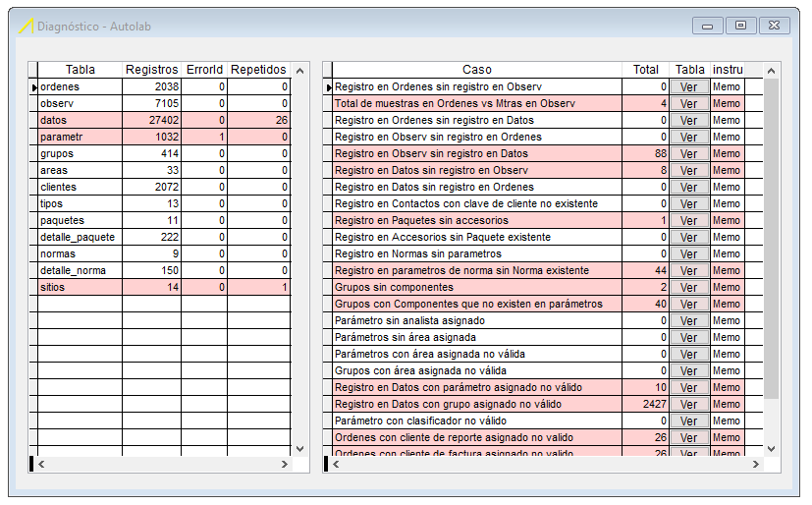The width and height of the screenshot is (812, 505).
Task: Click Ver button for 'Registro en Ordenes sin registro en Observ'
Action: (x=689, y=87)
